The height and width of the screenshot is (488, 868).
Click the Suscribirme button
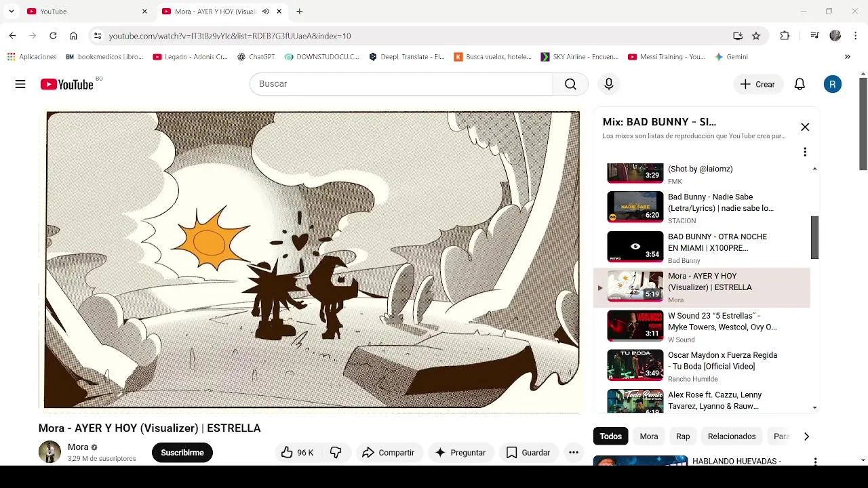coord(182,452)
